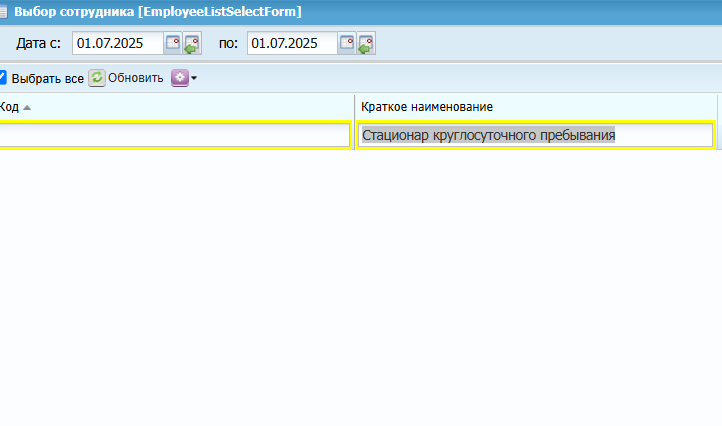
Task: Click the 'Дата с:' label
Action: [x=38, y=43]
